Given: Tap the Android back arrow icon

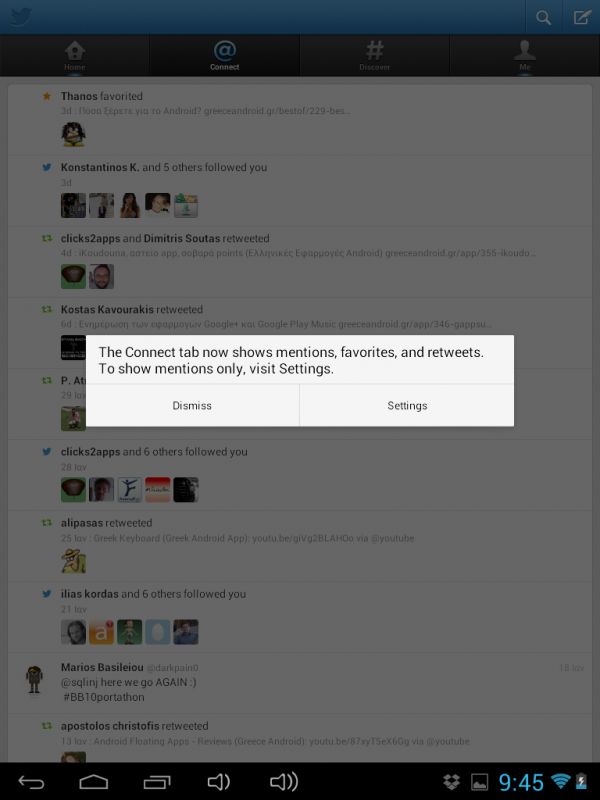Looking at the screenshot, I should [x=31, y=782].
